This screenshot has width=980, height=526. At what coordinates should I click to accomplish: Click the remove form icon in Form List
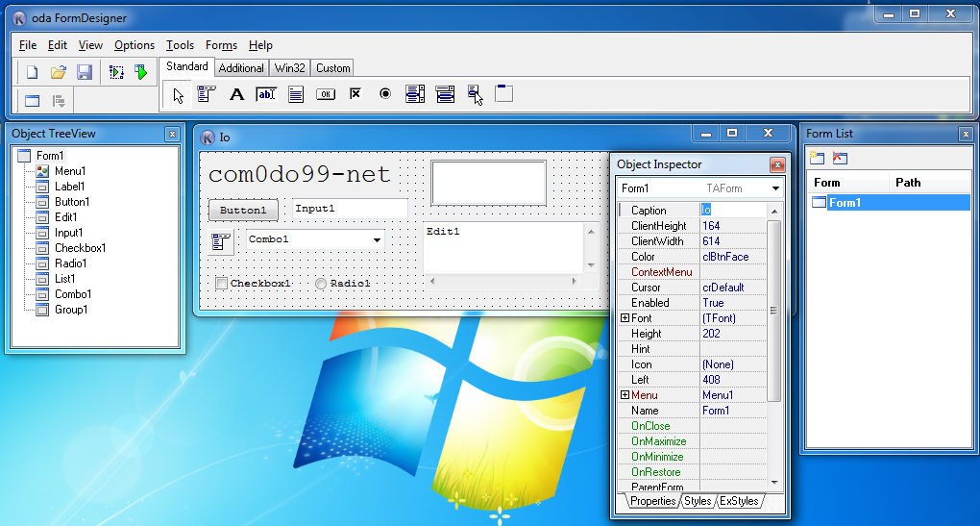pos(840,158)
